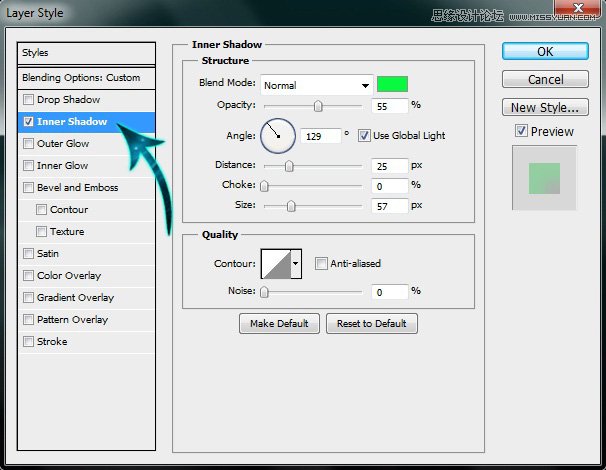Open the green shadow color swatch
606x470 pixels.
point(392,84)
